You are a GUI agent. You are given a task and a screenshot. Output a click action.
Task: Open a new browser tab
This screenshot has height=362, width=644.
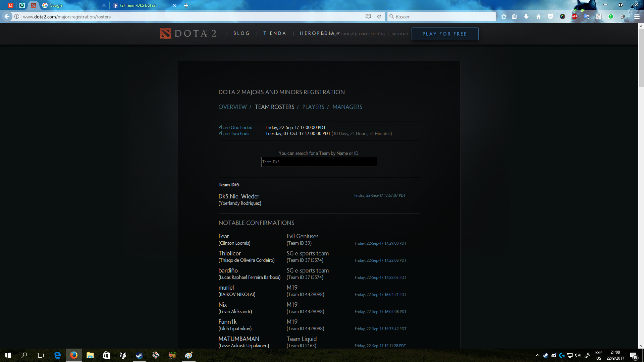point(186,5)
